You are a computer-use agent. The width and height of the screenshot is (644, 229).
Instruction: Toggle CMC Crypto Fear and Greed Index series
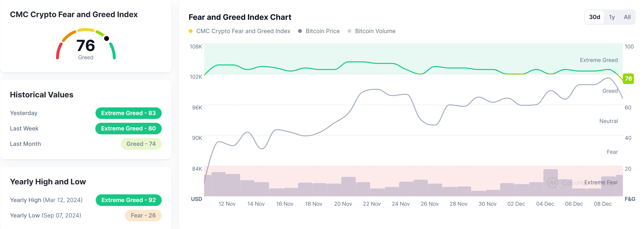(x=243, y=31)
